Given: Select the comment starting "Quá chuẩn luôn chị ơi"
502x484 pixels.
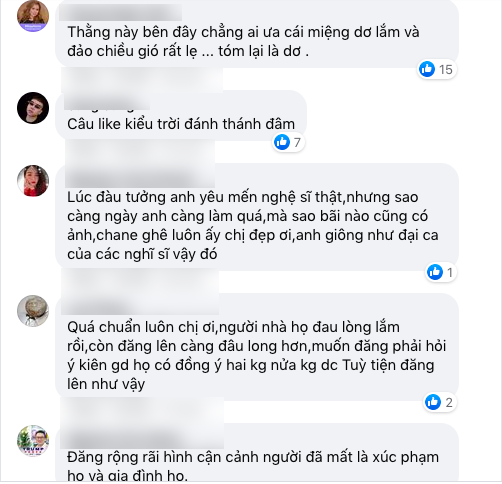Looking at the screenshot, I should point(256,355).
